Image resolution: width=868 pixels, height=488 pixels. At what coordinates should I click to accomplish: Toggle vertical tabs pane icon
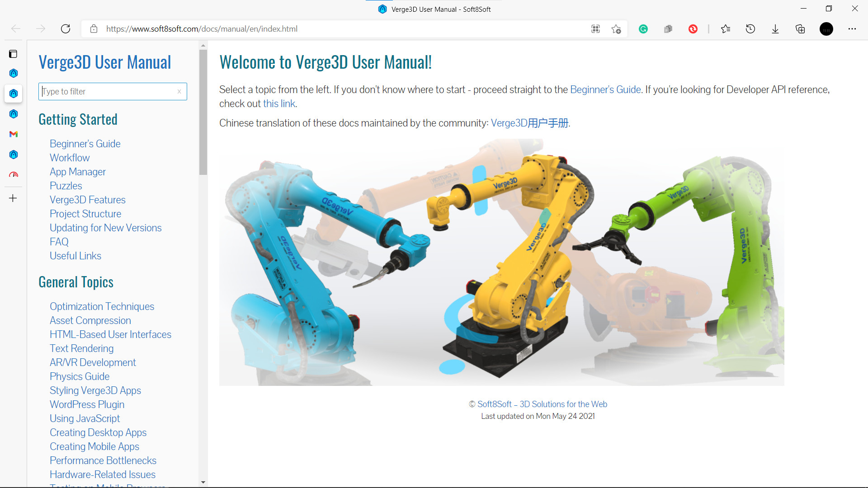click(13, 54)
